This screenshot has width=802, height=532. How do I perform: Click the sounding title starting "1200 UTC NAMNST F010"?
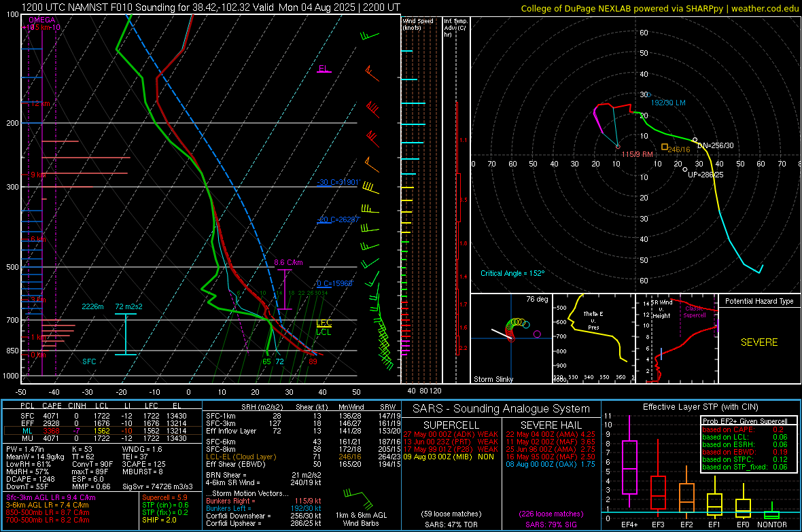[211, 7]
